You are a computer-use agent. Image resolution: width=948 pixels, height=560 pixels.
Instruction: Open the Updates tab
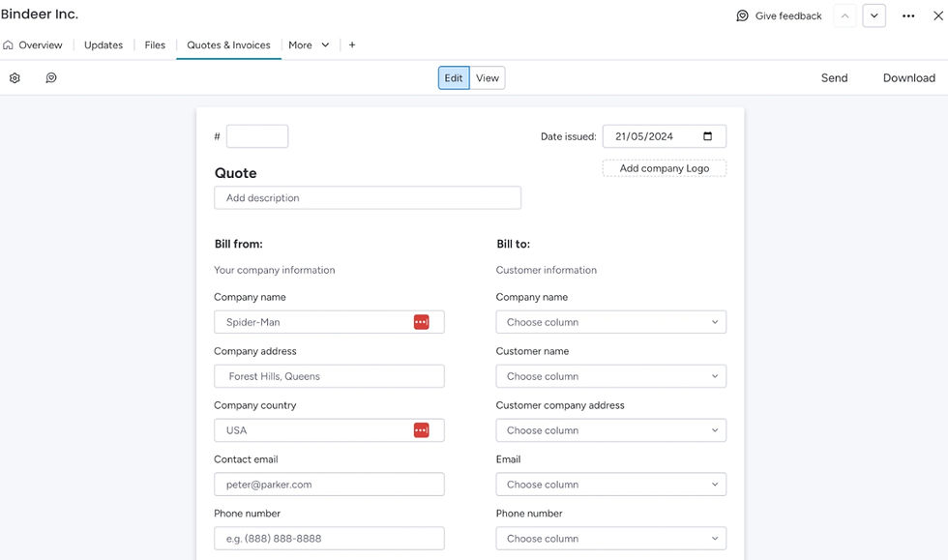click(104, 44)
